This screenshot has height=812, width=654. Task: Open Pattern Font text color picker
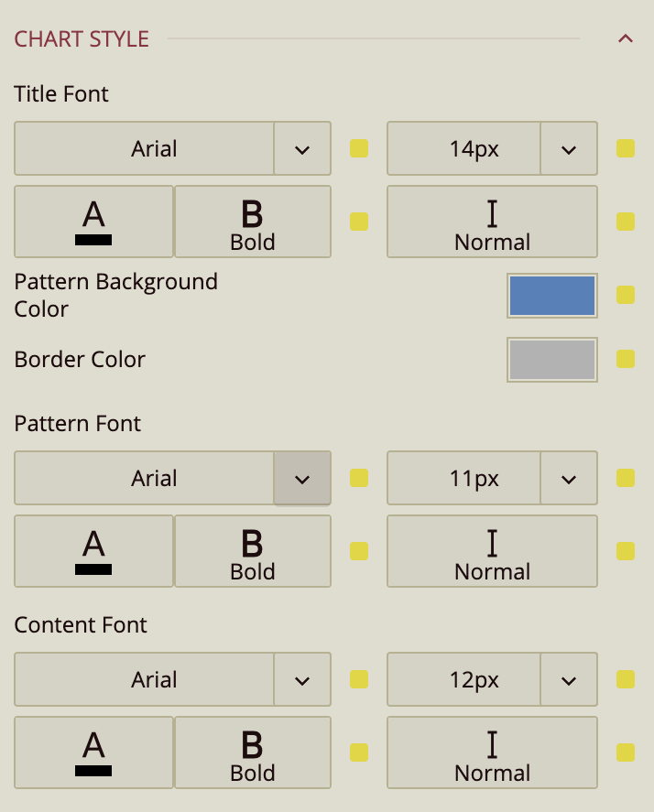[x=93, y=551]
